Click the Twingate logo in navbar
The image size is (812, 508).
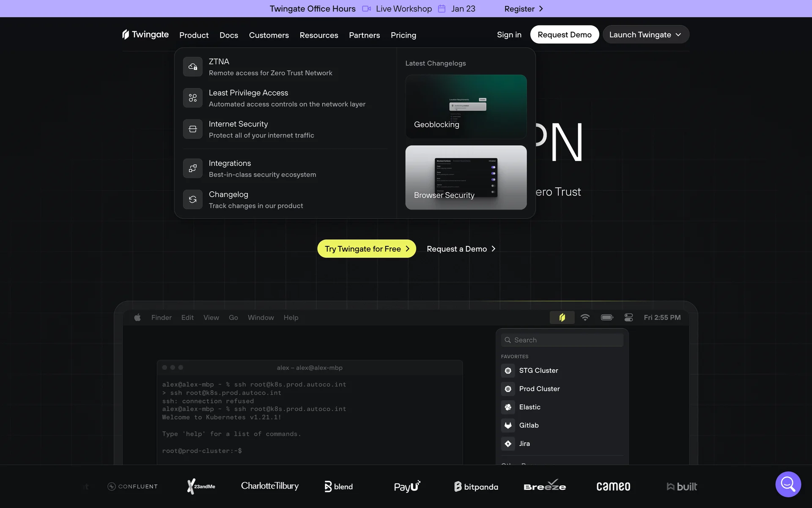click(x=145, y=35)
